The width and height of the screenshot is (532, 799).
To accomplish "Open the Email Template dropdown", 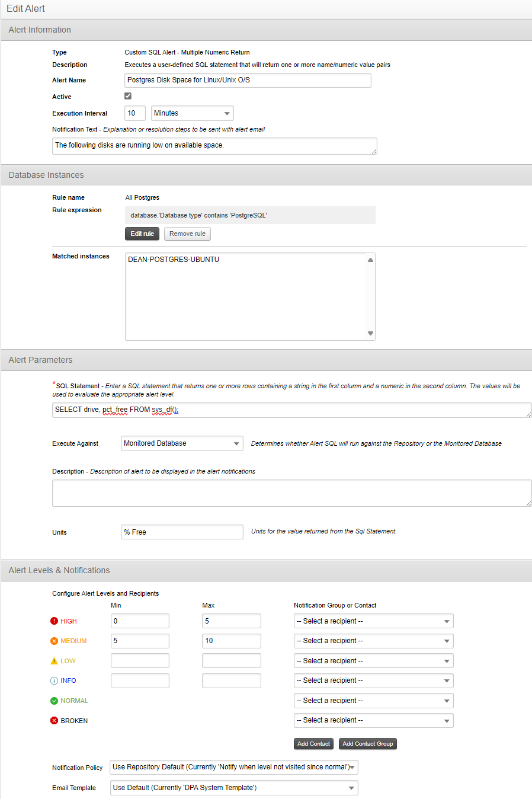I will [234, 788].
